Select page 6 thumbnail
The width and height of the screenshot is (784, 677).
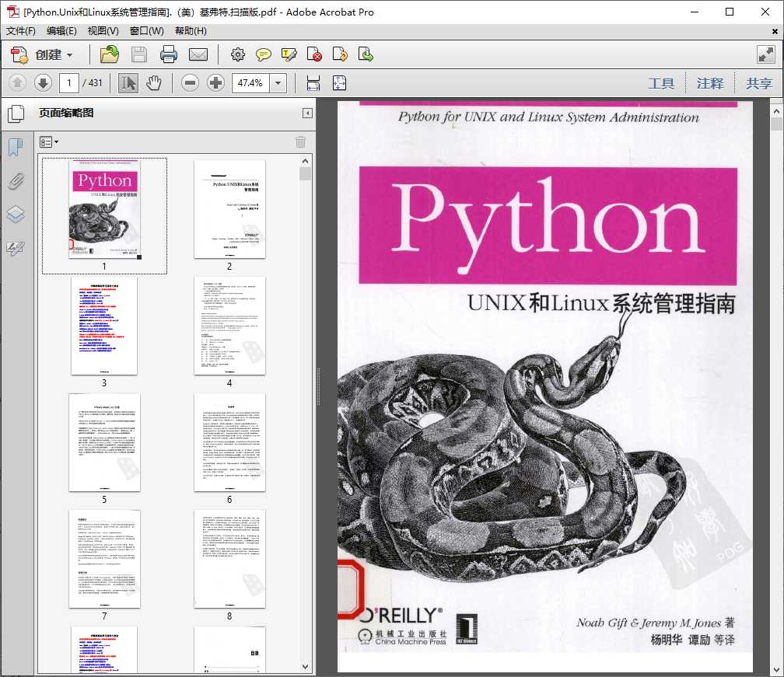[x=229, y=442]
